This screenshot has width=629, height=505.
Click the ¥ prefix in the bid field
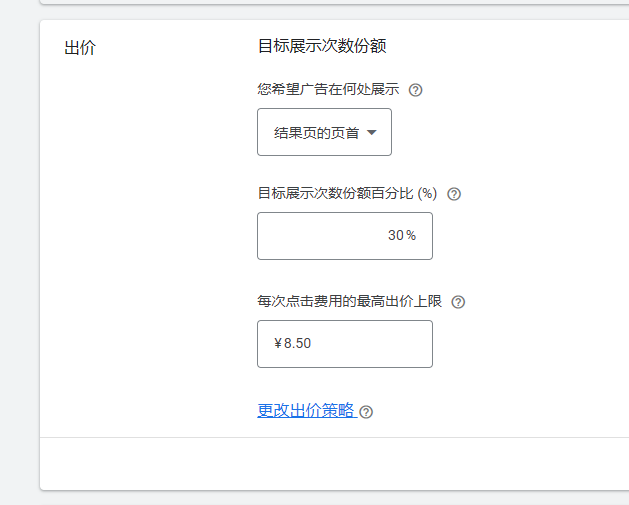click(278, 344)
